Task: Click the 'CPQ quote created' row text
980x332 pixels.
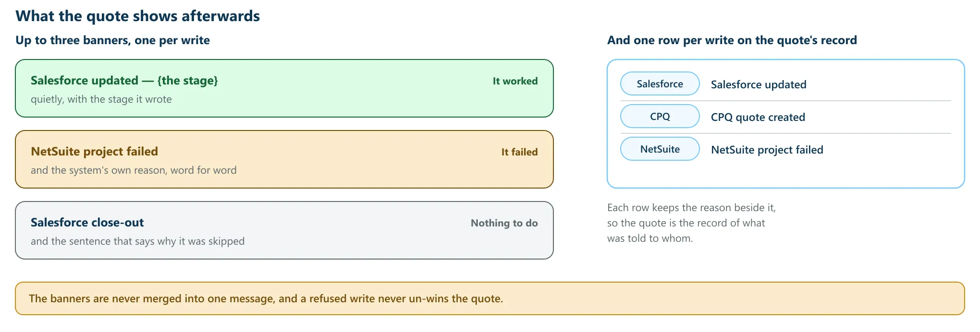Action: [758, 117]
